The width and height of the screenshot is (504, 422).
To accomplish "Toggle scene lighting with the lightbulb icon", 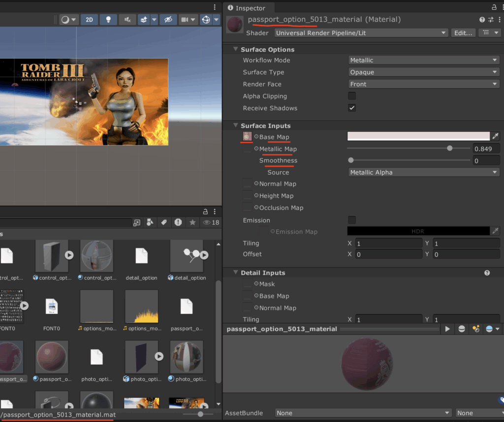I will coord(108,20).
